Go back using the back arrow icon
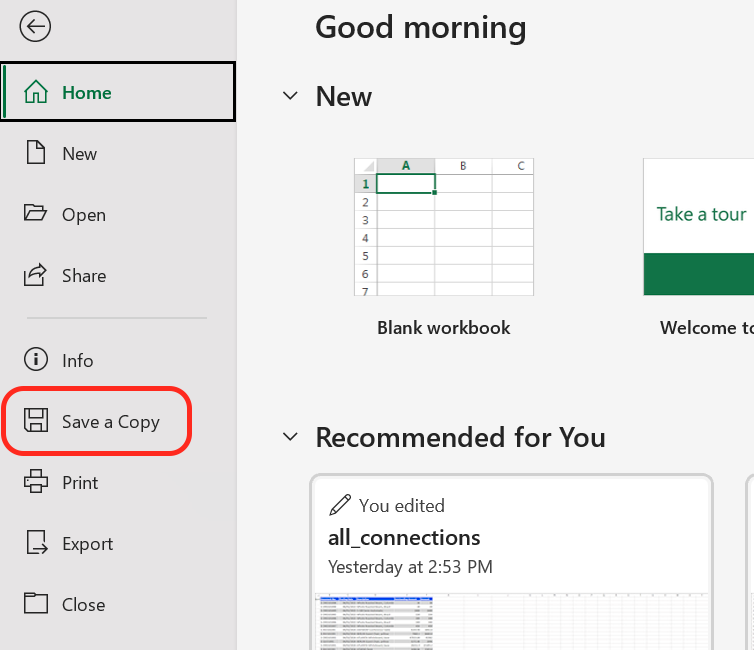754x650 pixels. point(35,26)
